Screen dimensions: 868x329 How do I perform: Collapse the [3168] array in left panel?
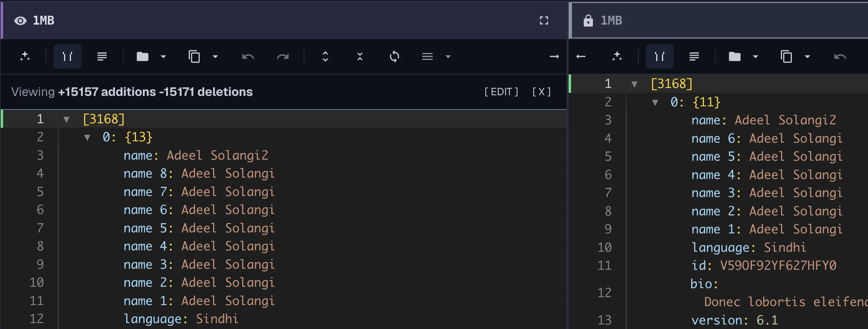[66, 120]
